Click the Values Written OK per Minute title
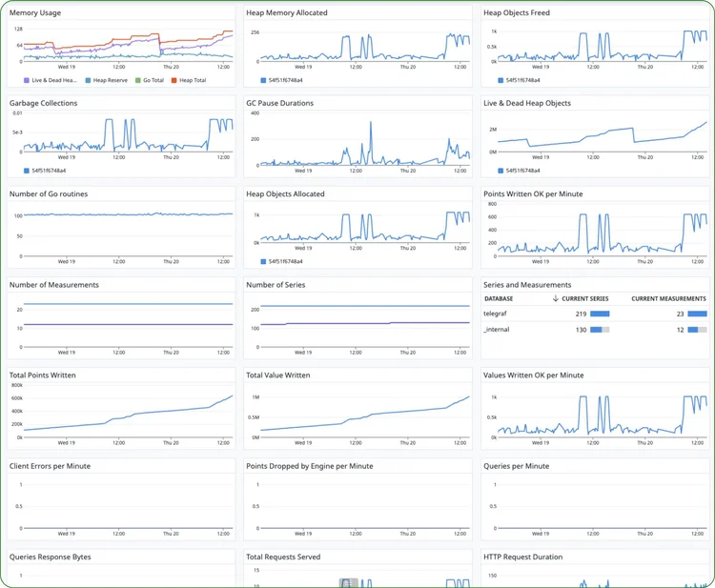Viewport: 715px width, 588px height. [x=534, y=375]
